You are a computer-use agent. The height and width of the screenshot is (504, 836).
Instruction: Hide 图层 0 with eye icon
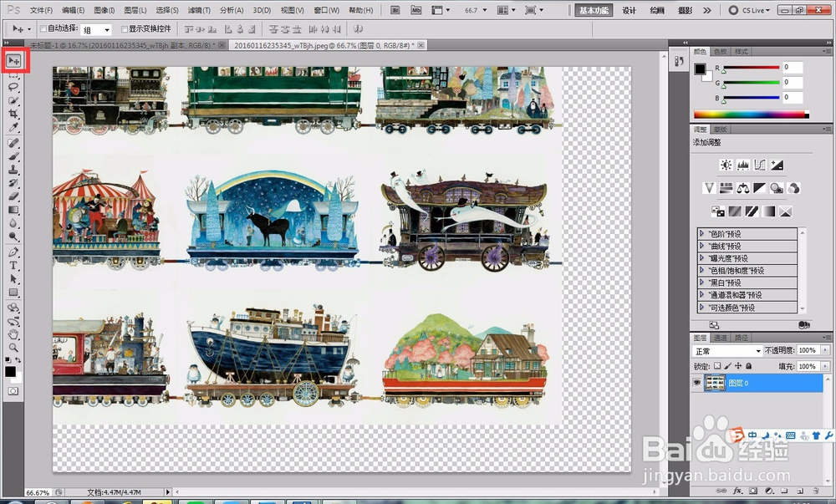click(696, 383)
